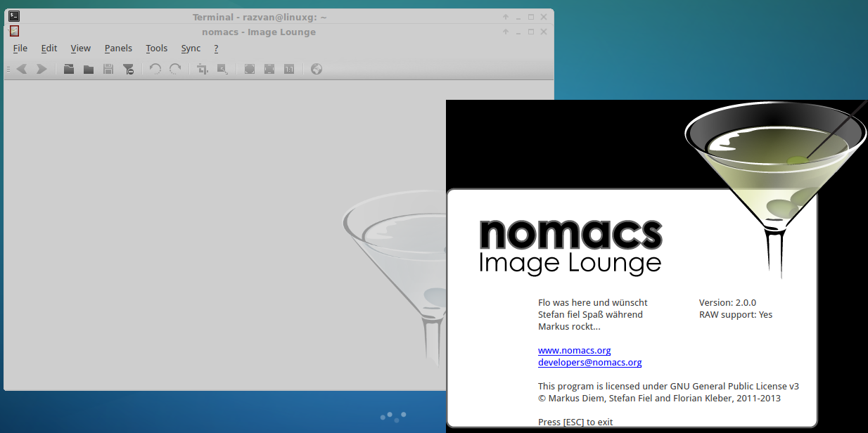868x433 pixels.
Task: Save the current image
Action: 108,69
